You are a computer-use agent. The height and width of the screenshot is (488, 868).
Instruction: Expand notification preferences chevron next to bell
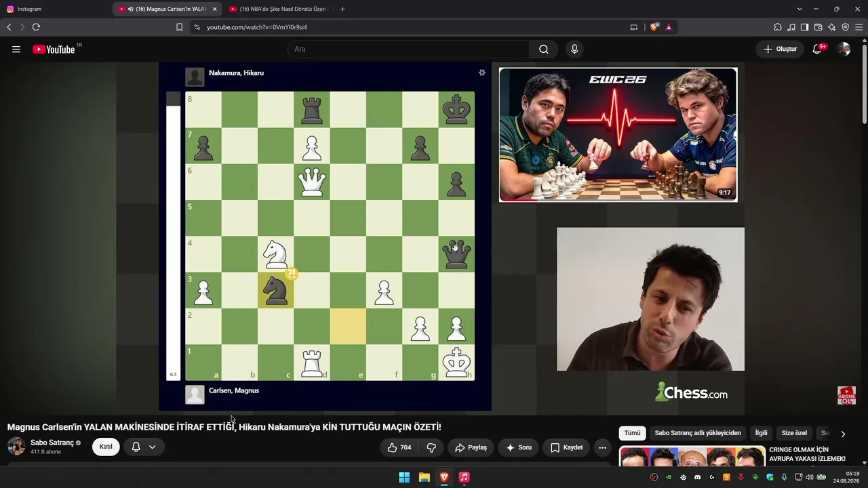(153, 447)
